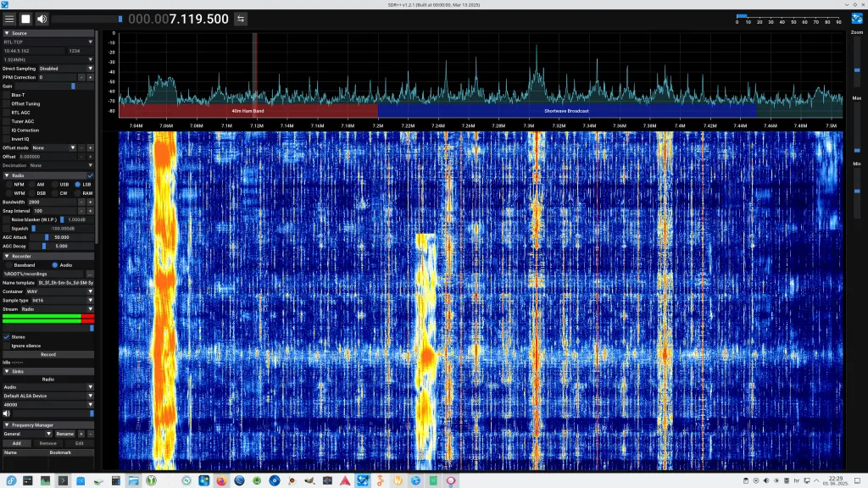Open the hamburger menu icon
Image resolution: width=868 pixels, height=488 pixels.
click(x=9, y=19)
